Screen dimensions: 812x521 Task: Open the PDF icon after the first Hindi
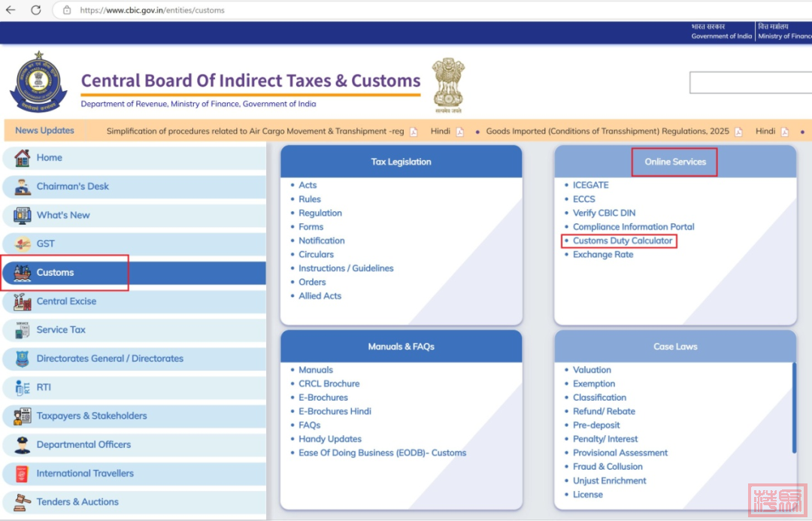460,132
